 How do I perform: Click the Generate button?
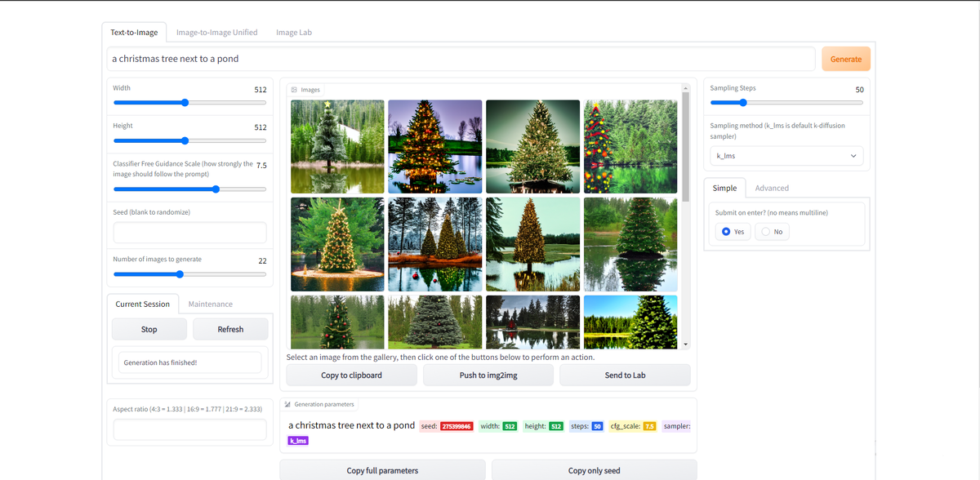845,58
